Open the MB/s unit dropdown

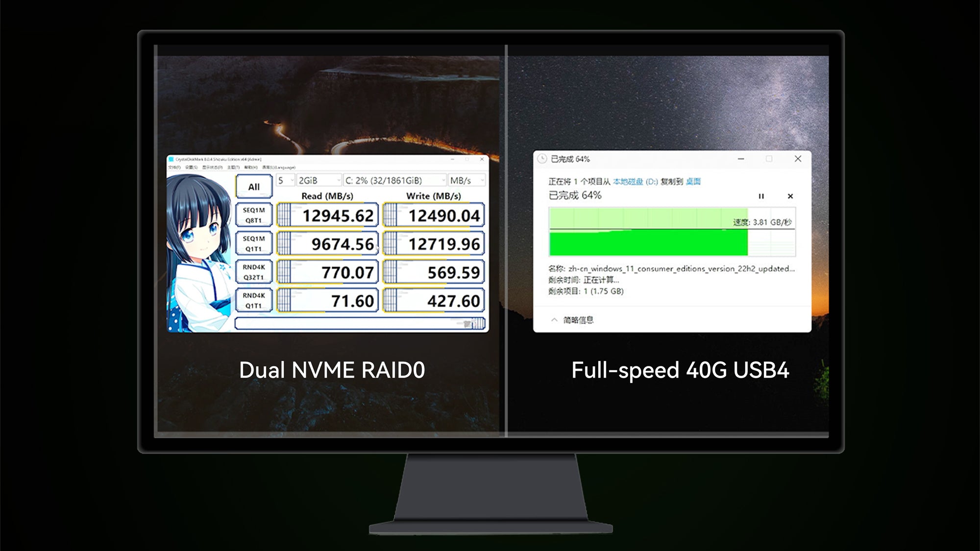point(467,181)
